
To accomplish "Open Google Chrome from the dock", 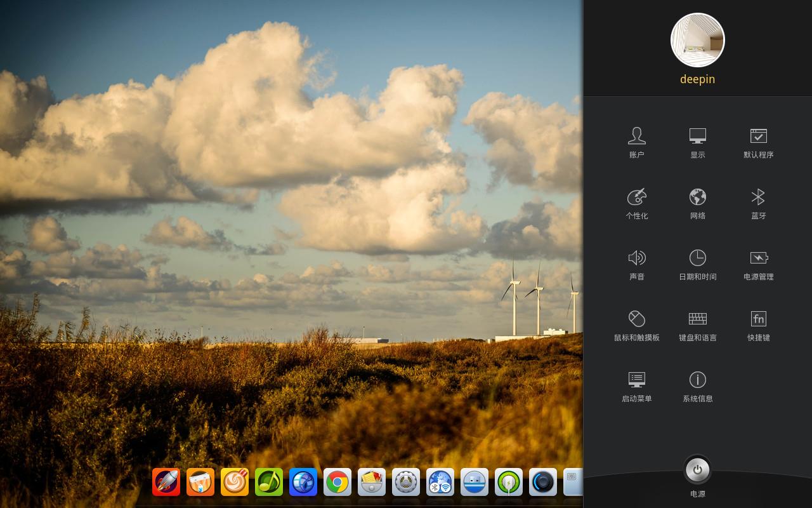I will (x=337, y=483).
